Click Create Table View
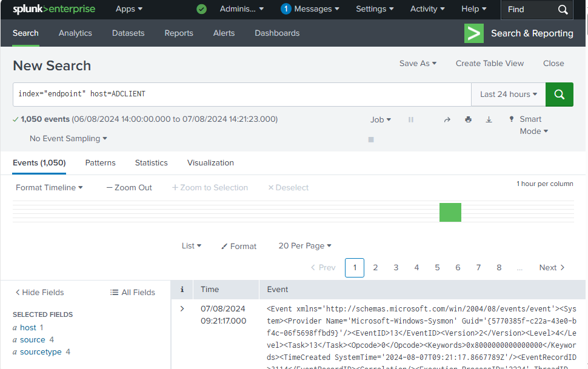The width and height of the screenshot is (588, 369). [x=489, y=64]
